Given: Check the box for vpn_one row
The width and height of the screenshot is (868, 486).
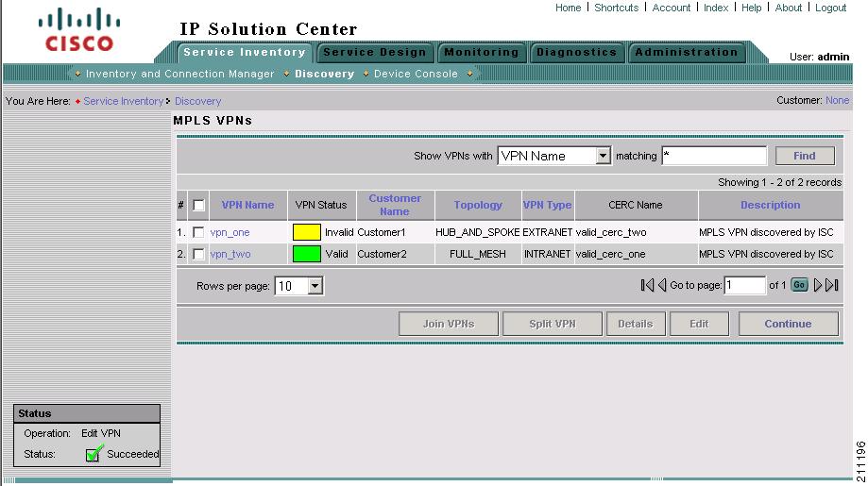Looking at the screenshot, I should click(198, 232).
